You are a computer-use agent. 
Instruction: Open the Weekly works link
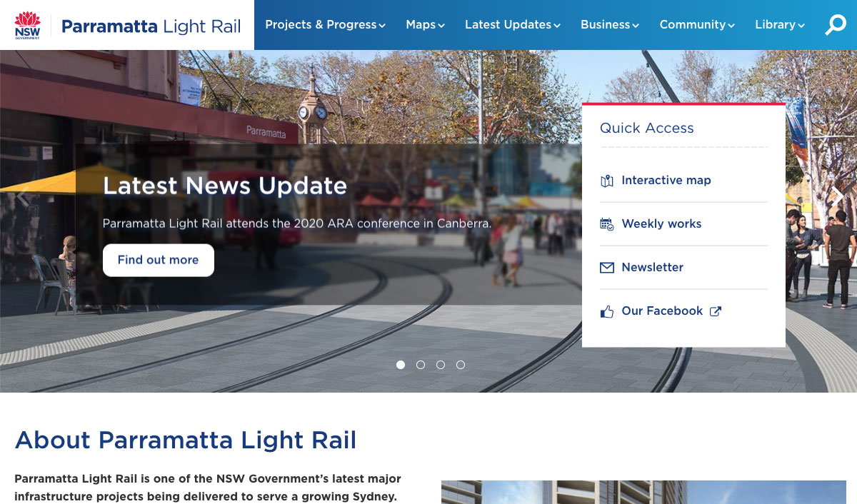pyautogui.click(x=661, y=224)
